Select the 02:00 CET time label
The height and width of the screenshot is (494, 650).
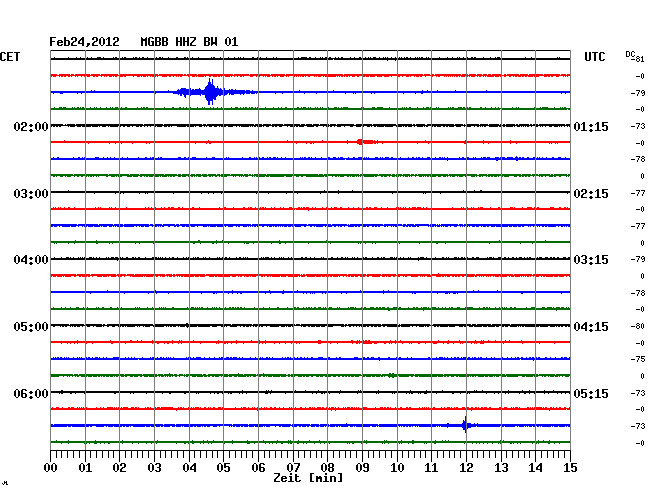tap(31, 126)
